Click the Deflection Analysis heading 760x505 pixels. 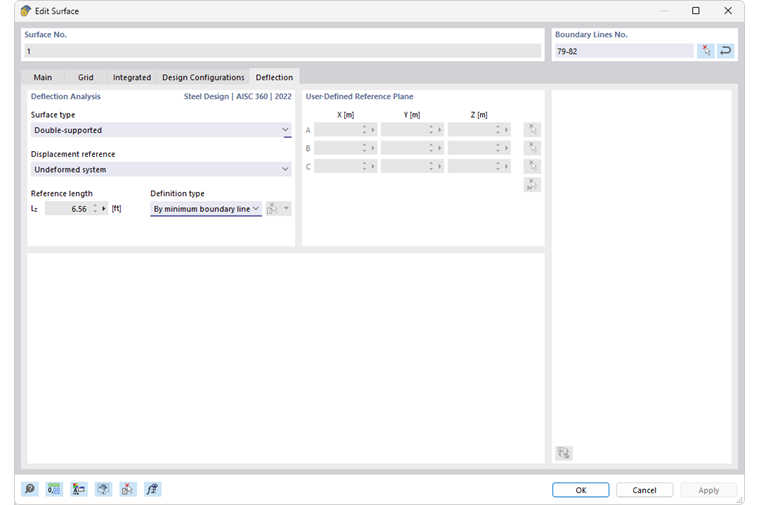click(x=65, y=96)
